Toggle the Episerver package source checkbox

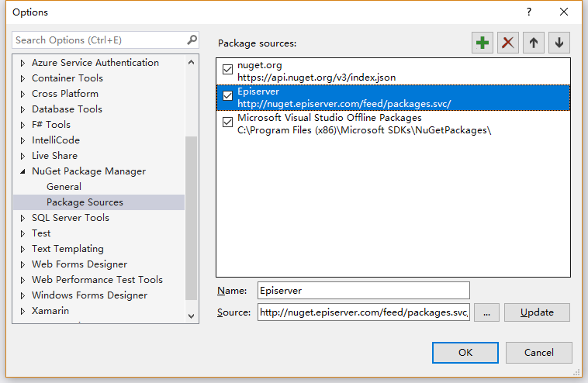(x=227, y=96)
